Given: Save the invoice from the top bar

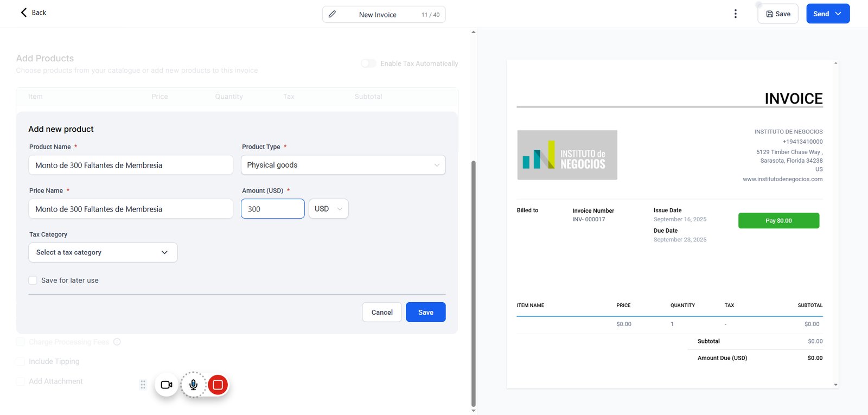Looking at the screenshot, I should (777, 14).
